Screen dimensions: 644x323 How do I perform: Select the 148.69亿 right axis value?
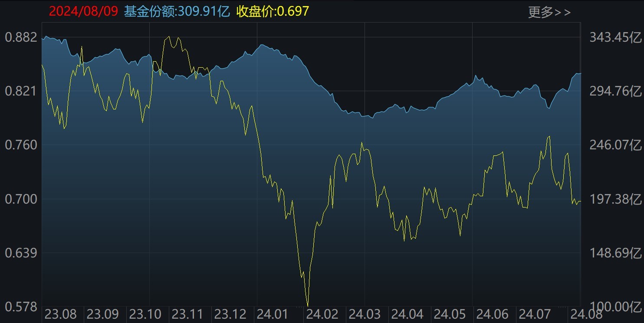(x=615, y=253)
